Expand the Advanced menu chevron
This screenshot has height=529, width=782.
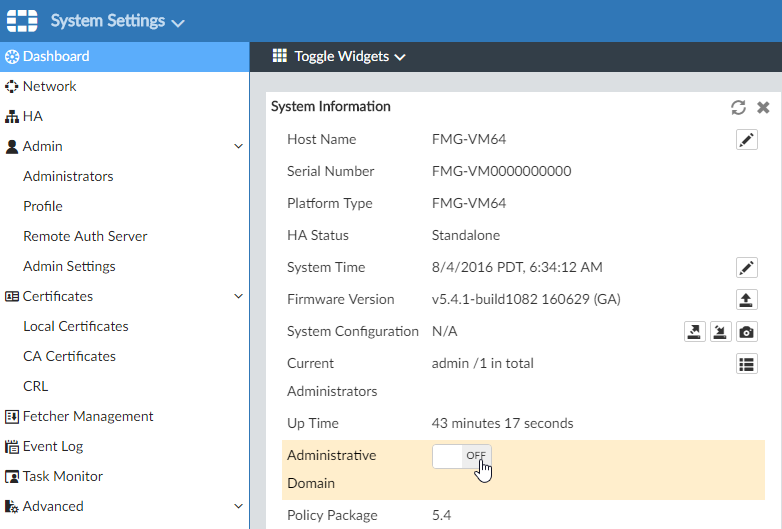(x=238, y=507)
